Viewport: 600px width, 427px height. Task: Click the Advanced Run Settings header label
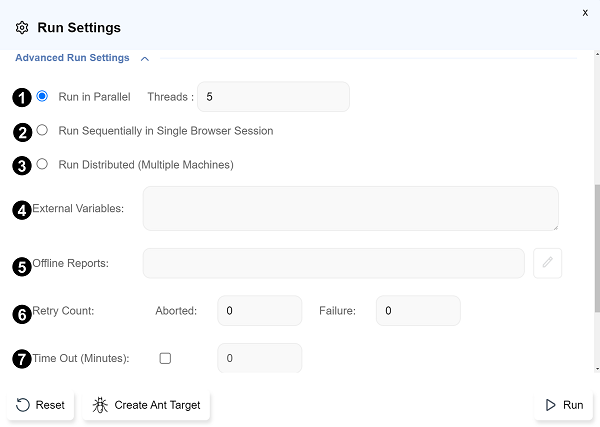coord(72,58)
